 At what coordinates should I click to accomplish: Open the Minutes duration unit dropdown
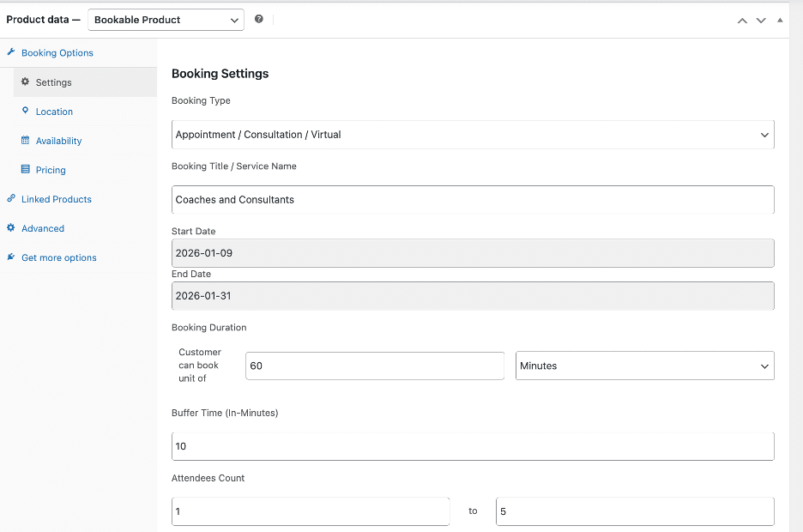pyautogui.click(x=645, y=366)
